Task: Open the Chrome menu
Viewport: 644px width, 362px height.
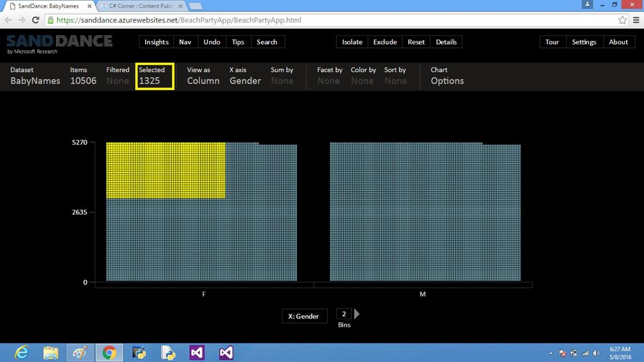Action: point(636,20)
